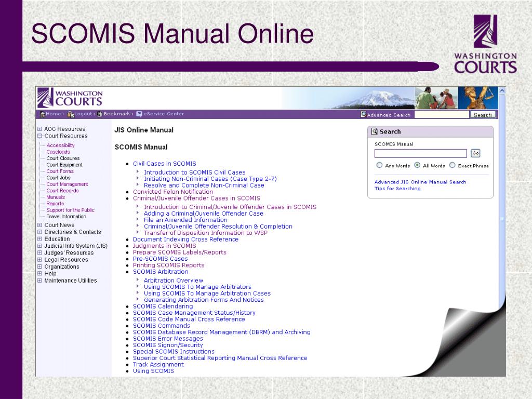Open the eService Center link
532x399 pixels.
tap(164, 114)
